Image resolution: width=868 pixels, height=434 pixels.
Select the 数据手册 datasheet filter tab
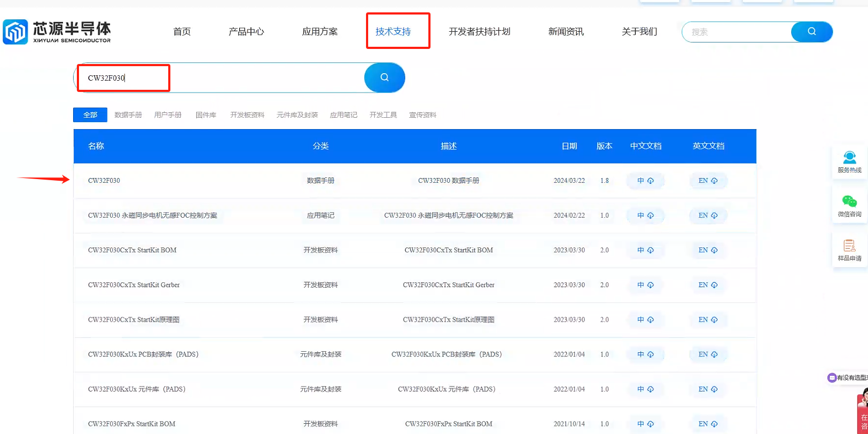point(128,115)
